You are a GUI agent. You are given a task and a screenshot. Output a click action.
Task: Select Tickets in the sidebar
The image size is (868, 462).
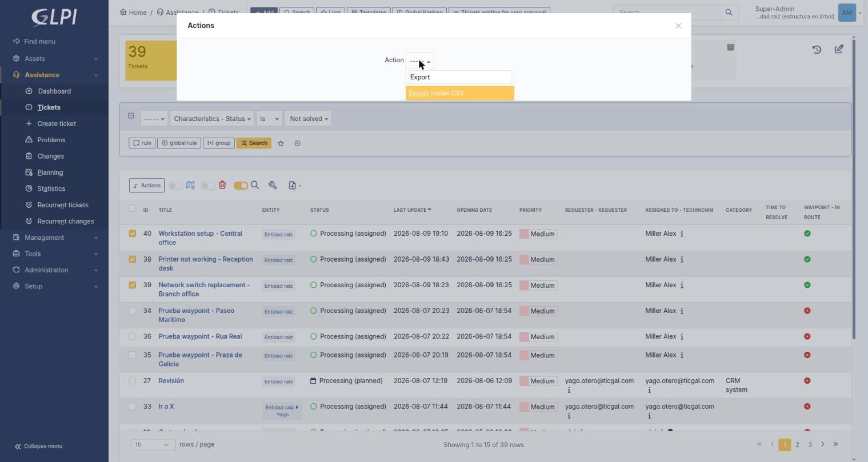(49, 107)
